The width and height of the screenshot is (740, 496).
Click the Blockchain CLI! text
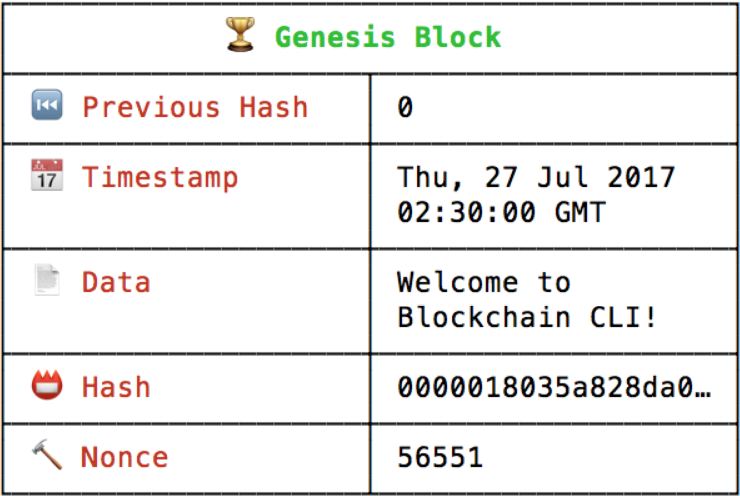(527, 317)
